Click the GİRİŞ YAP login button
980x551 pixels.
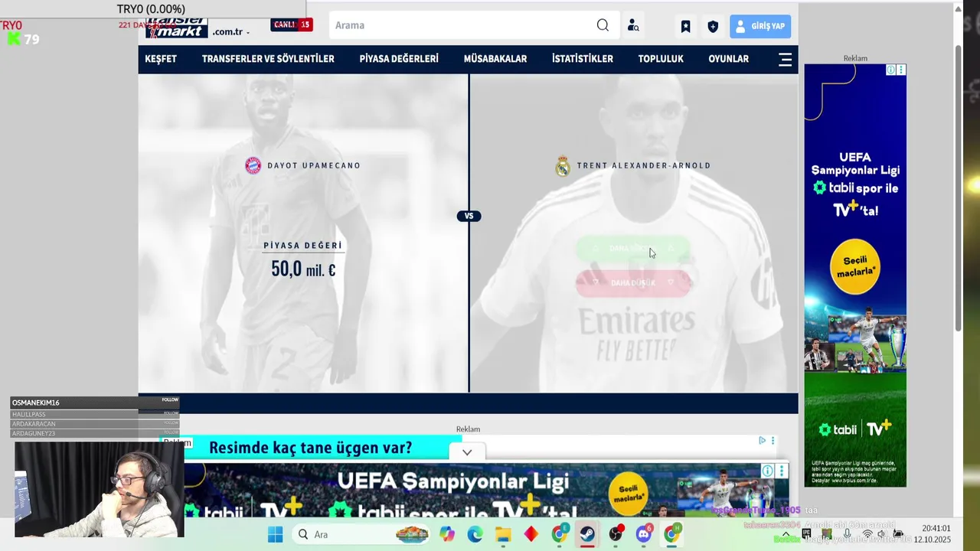click(x=760, y=26)
